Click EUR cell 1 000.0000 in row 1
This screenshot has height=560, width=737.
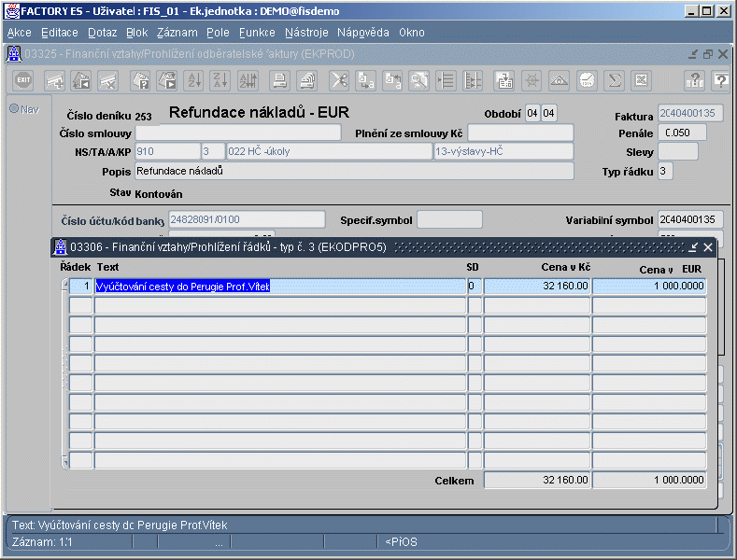[649, 287]
